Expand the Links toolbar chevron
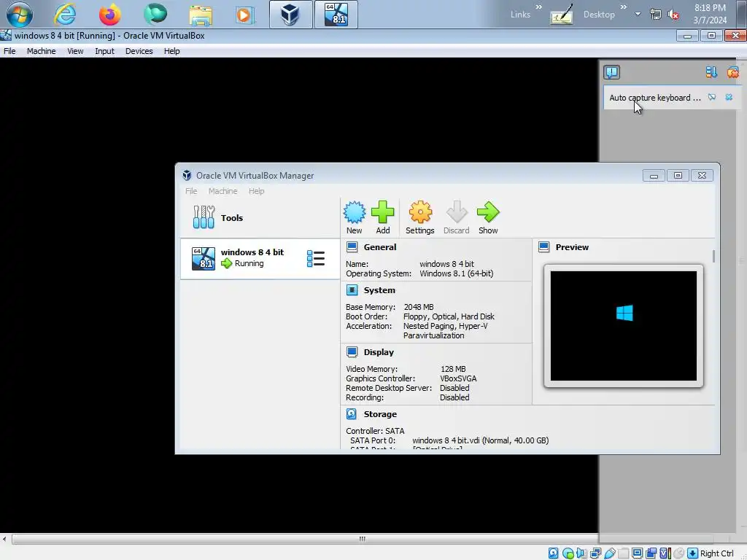 pyautogui.click(x=539, y=7)
